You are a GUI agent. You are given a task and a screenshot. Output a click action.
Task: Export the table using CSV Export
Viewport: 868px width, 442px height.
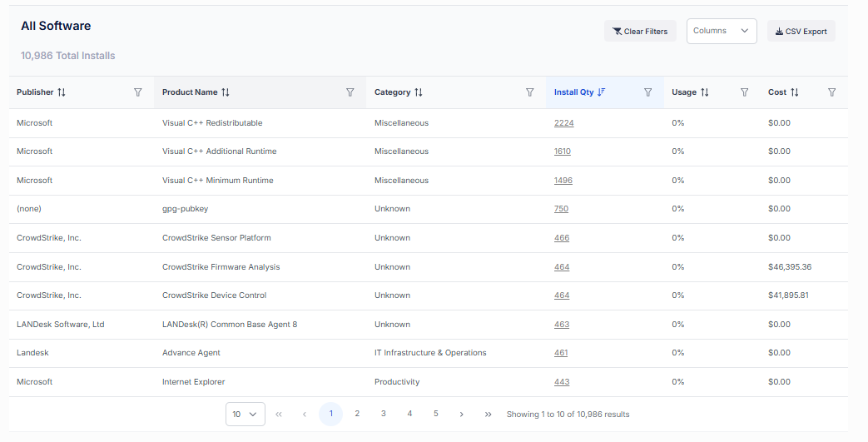pos(801,31)
